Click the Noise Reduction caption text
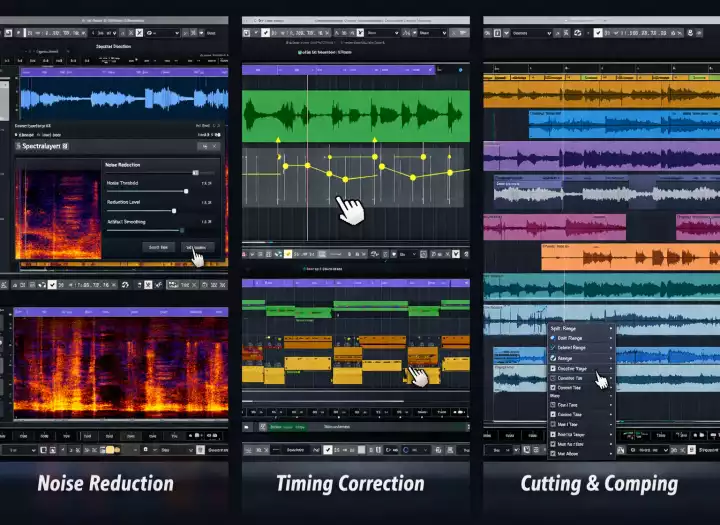 (x=106, y=484)
